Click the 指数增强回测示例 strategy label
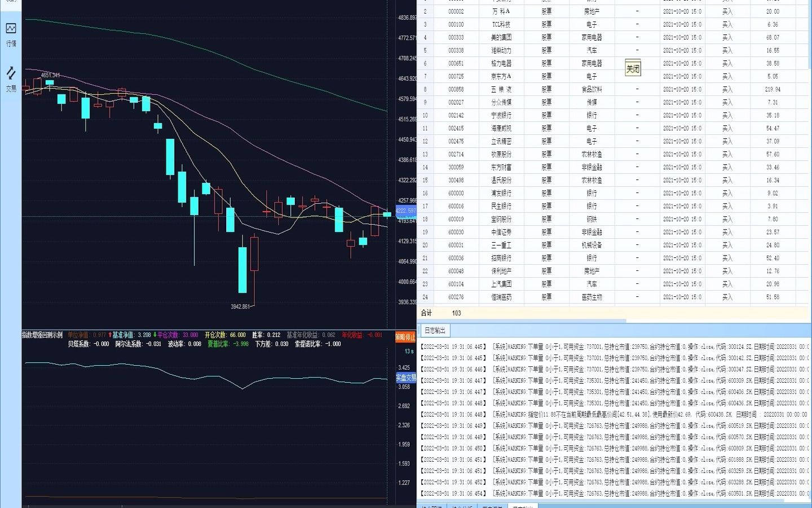 (42, 335)
